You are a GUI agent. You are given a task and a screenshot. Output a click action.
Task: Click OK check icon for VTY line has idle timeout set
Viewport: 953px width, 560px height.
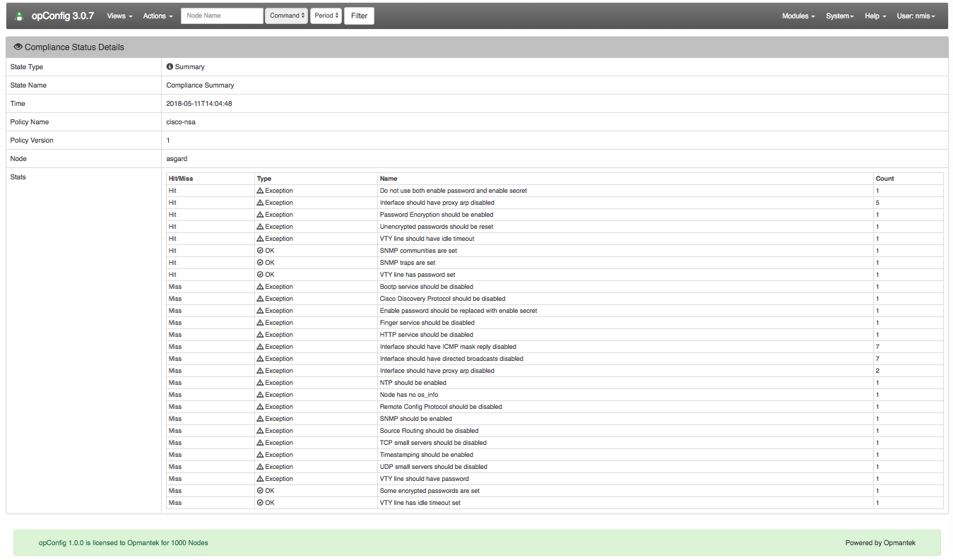pyautogui.click(x=260, y=503)
